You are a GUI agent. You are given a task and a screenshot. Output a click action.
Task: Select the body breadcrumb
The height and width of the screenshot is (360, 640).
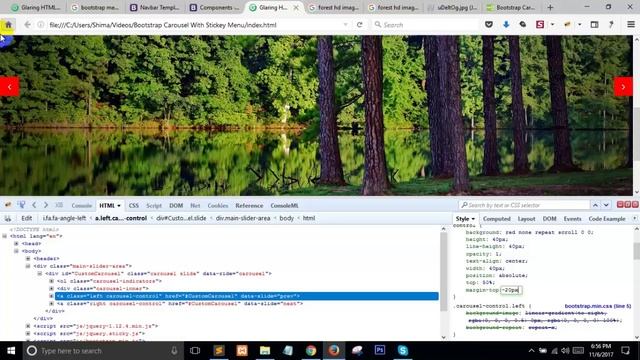(x=287, y=218)
